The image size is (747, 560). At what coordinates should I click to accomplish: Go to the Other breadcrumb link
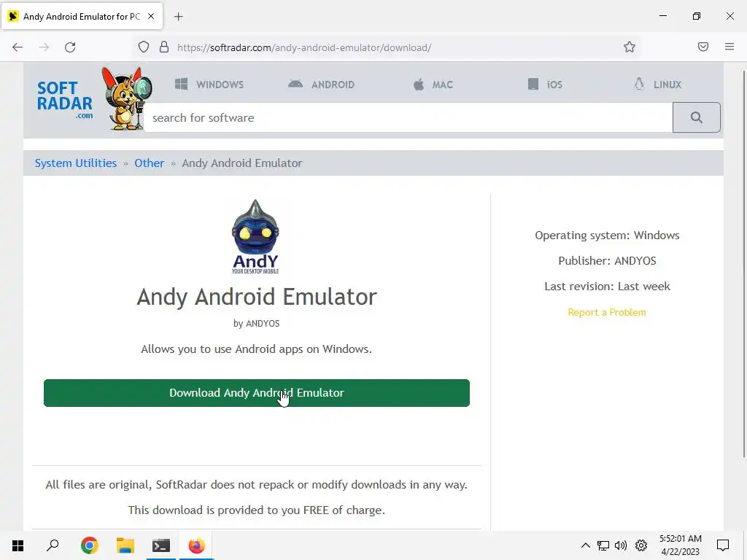pos(149,163)
